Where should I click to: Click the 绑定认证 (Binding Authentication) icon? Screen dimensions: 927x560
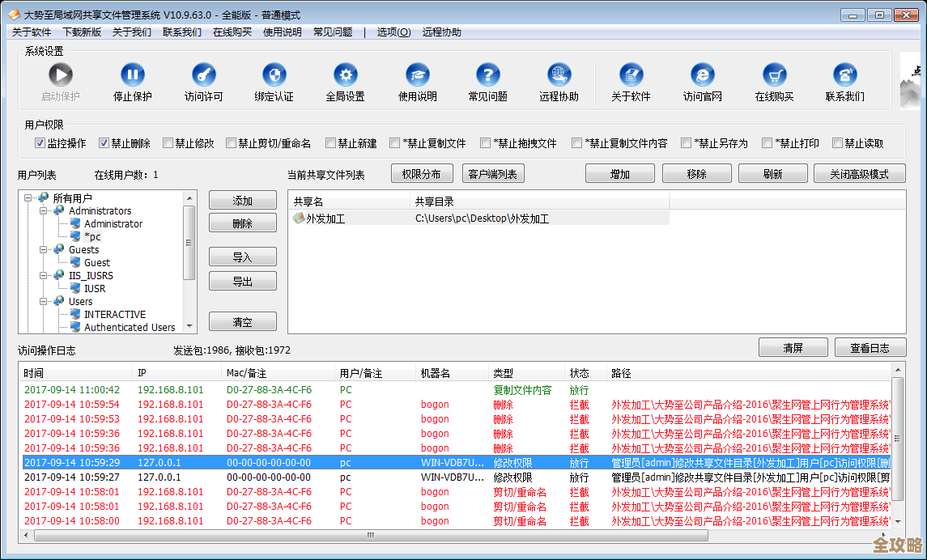[274, 81]
